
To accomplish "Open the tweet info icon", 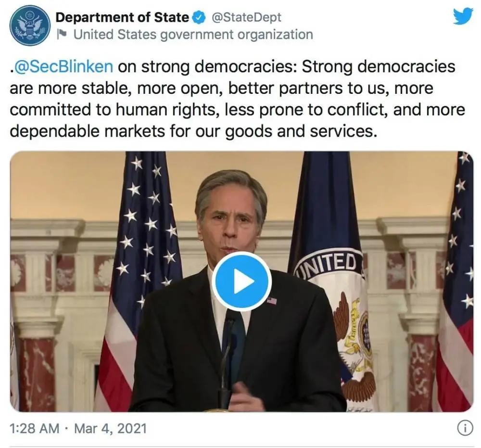I will (x=464, y=429).
